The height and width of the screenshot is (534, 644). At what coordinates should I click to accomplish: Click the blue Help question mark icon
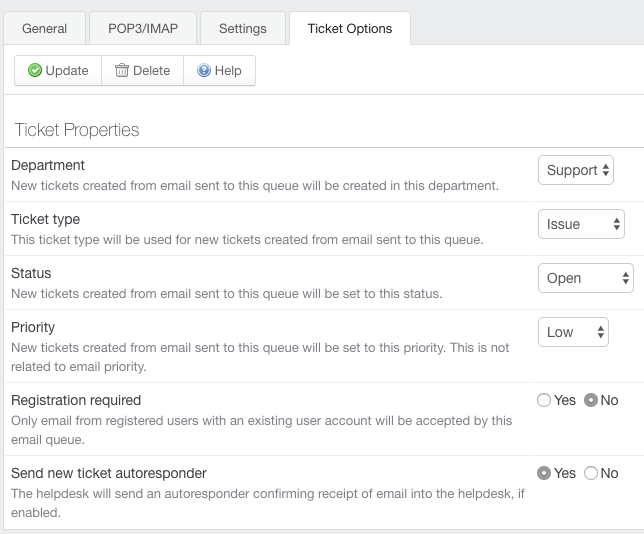click(x=204, y=70)
